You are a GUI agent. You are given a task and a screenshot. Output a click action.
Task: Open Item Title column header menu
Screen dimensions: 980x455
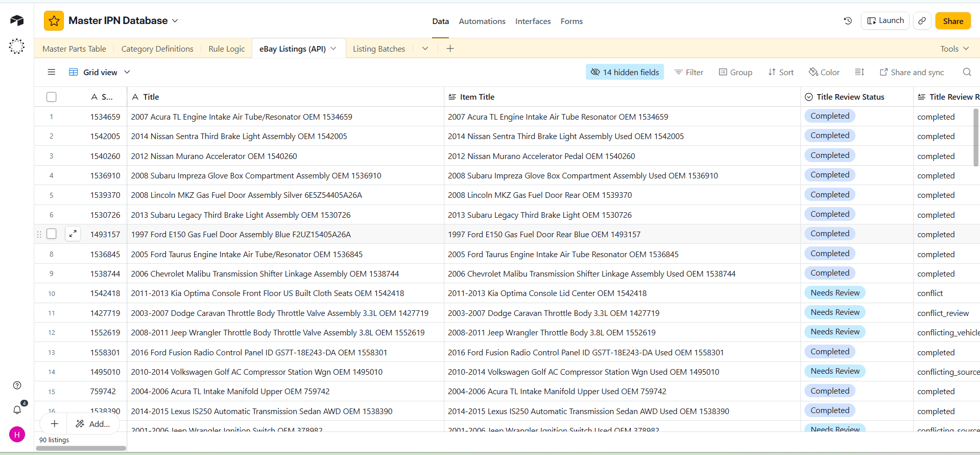[x=622, y=97]
